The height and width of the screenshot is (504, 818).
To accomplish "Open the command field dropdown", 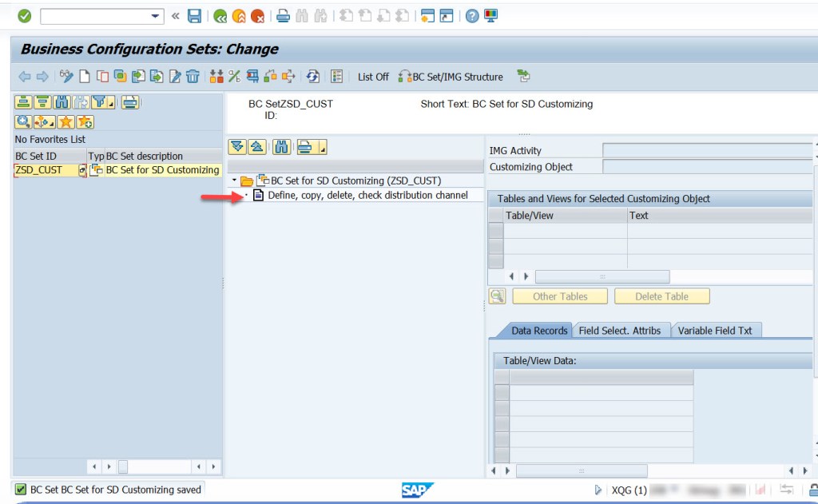I will click(x=155, y=15).
